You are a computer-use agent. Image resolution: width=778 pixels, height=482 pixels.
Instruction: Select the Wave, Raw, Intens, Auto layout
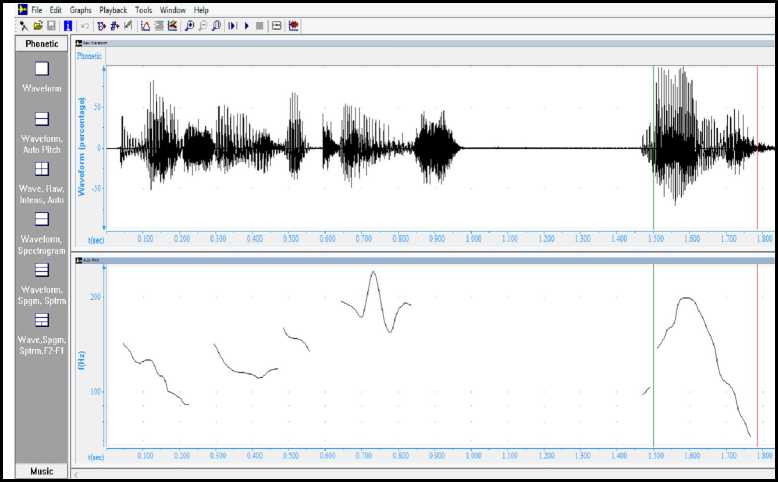coord(42,169)
